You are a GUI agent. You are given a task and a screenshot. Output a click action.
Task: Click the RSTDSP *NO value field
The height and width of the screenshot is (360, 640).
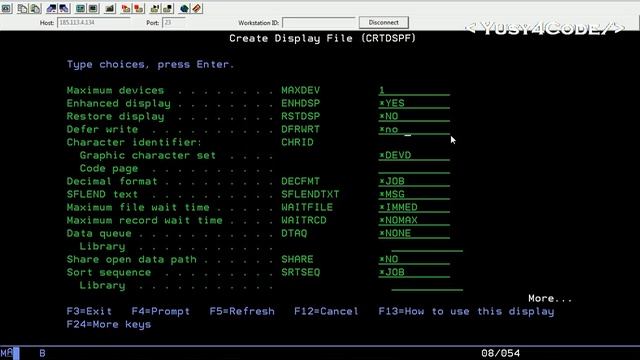414,117
